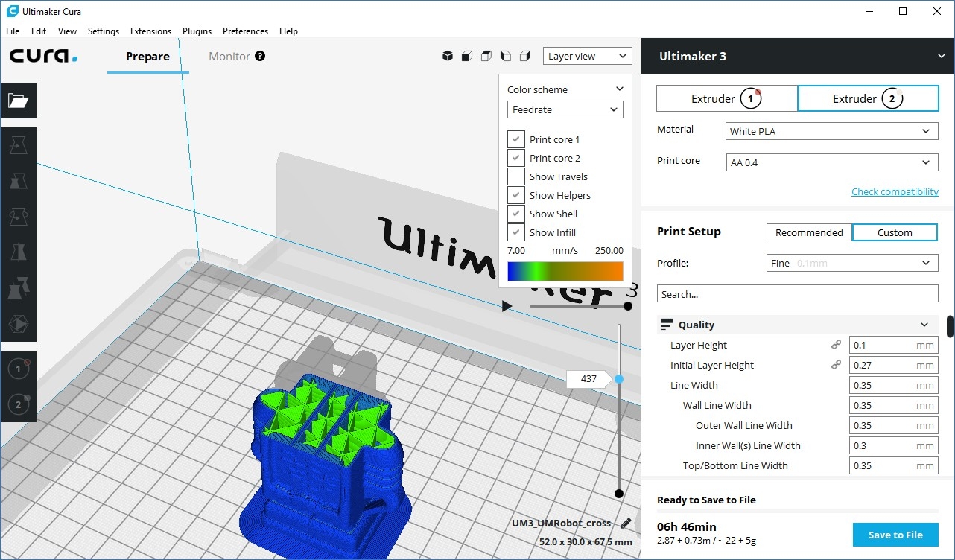Select the Rotate tool in left toolbar
Viewport: 955px width, 560px height.
[18, 217]
